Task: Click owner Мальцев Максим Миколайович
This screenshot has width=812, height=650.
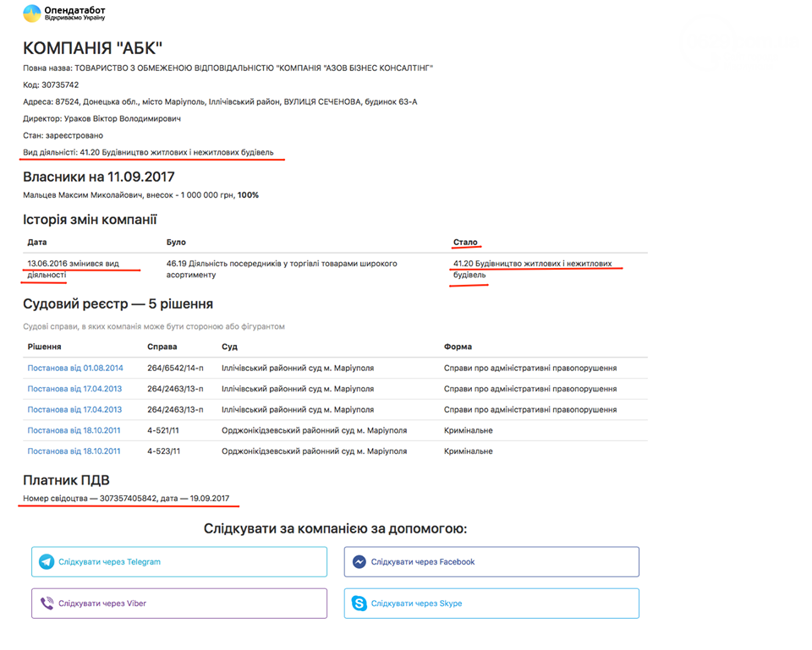Action: tap(82, 195)
